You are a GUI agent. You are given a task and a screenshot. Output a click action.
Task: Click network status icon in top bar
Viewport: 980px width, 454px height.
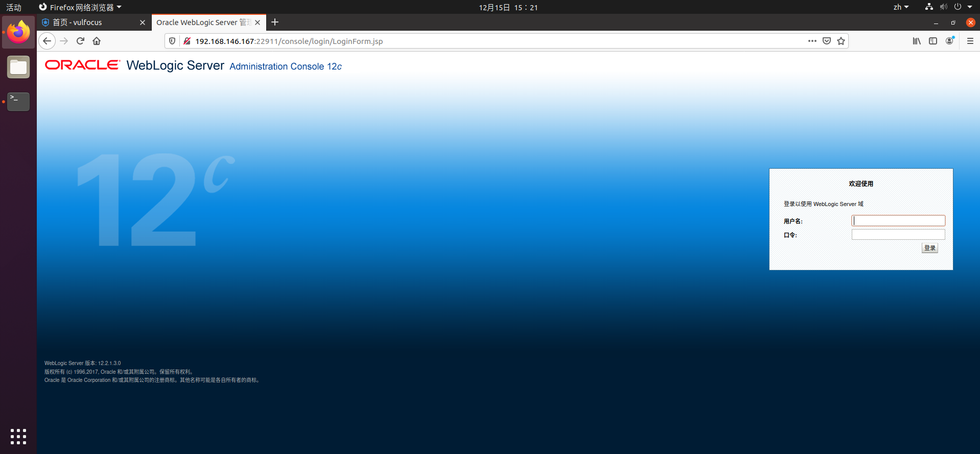coord(929,7)
